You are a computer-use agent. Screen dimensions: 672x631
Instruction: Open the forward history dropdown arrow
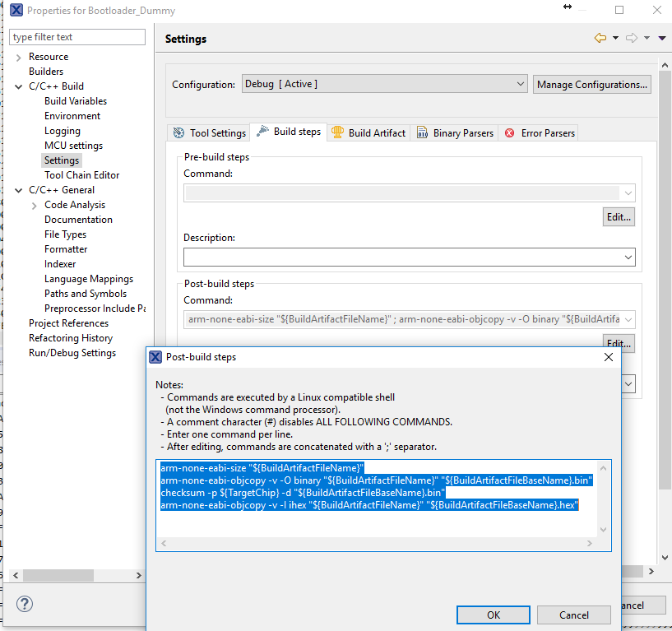pos(647,38)
